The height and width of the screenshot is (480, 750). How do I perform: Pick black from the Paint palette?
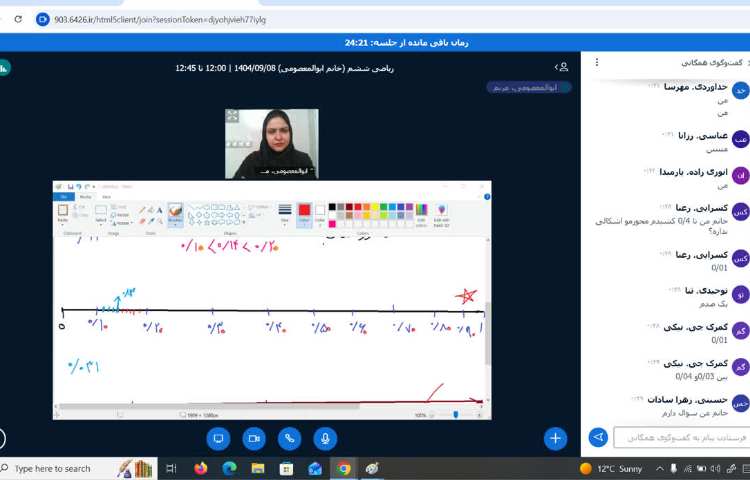click(x=332, y=207)
